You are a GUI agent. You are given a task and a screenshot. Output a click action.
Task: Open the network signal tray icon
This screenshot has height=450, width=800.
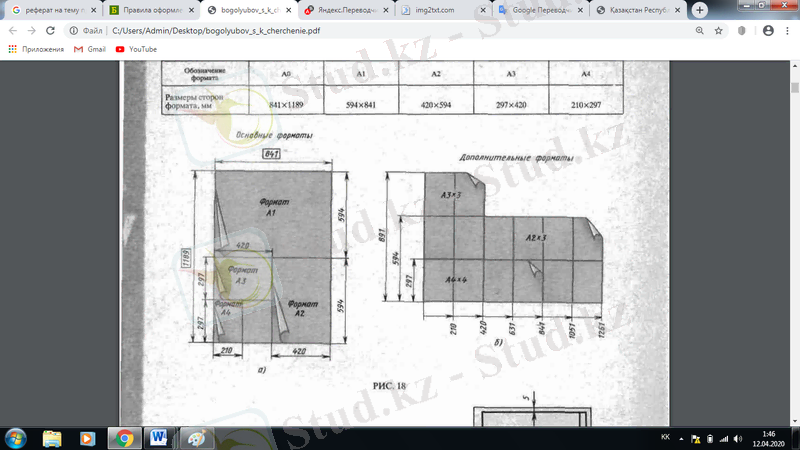pos(724,439)
